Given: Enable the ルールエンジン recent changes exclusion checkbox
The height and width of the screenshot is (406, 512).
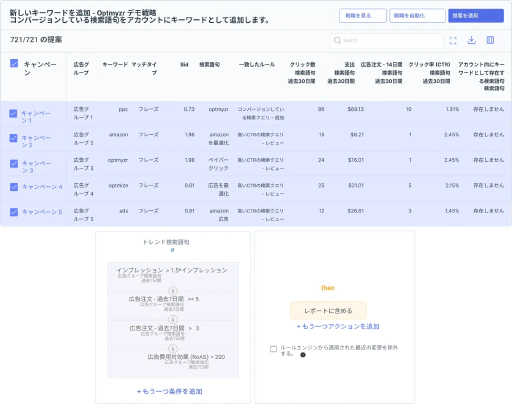Looking at the screenshot, I should [x=273, y=349].
